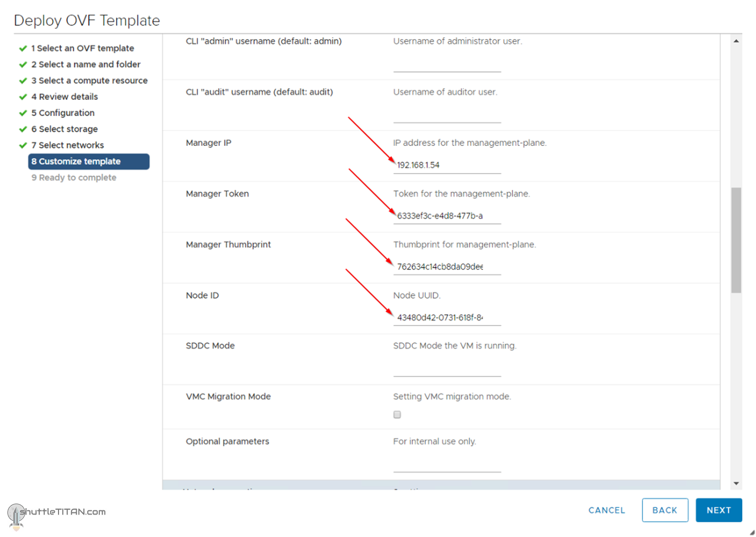
Task: Focus the Manager IP input field
Action: pyautogui.click(x=447, y=165)
